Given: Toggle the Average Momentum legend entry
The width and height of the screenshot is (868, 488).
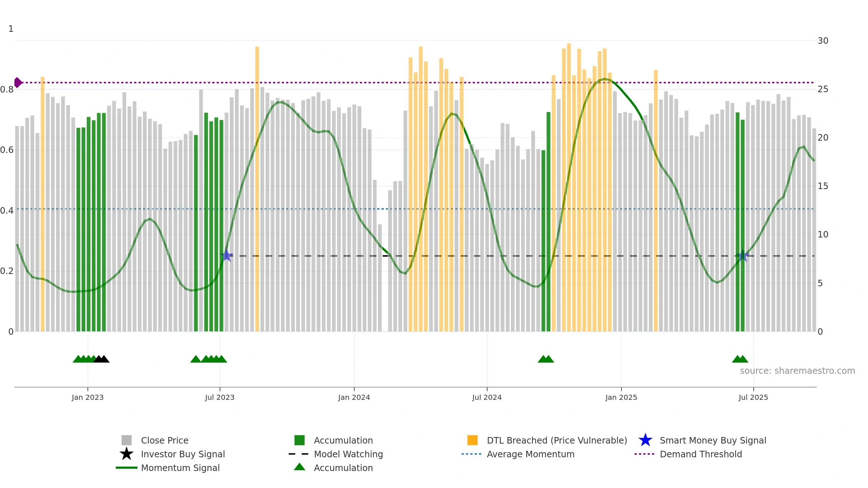Looking at the screenshot, I should click(x=518, y=454).
